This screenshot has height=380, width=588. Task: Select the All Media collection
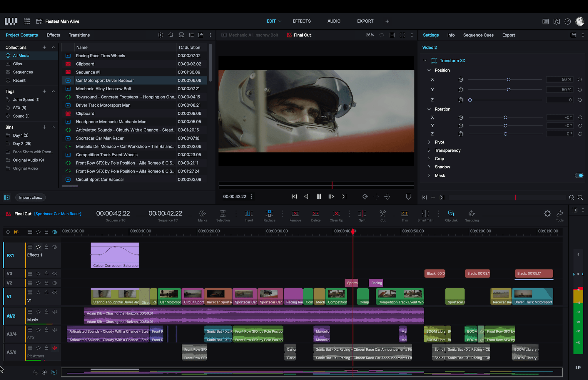[x=29, y=56]
